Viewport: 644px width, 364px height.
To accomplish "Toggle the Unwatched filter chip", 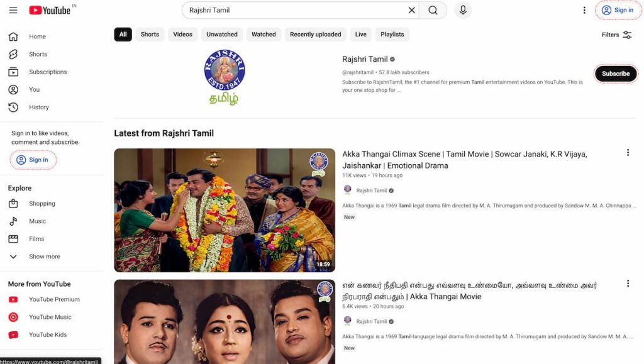I will 222,35.
